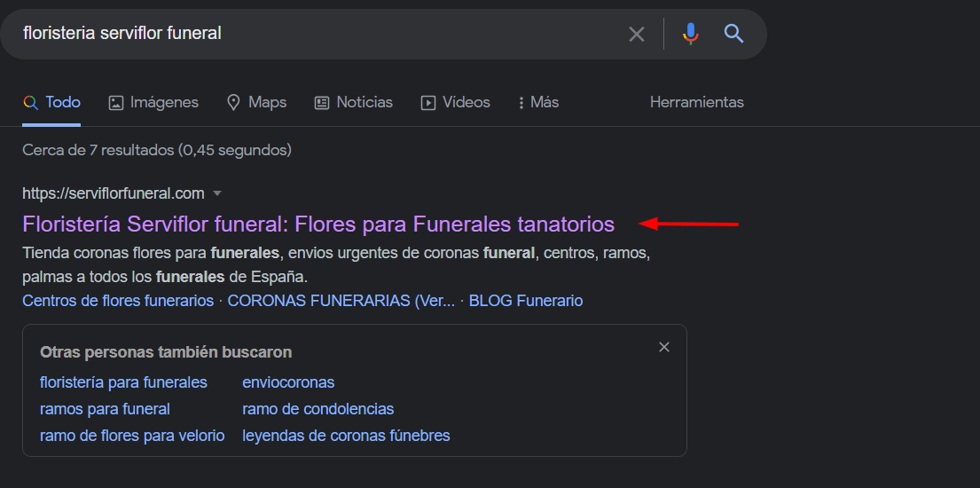Image resolution: width=980 pixels, height=488 pixels.
Task: Search ramo de condolencias suggestion
Action: 318,409
